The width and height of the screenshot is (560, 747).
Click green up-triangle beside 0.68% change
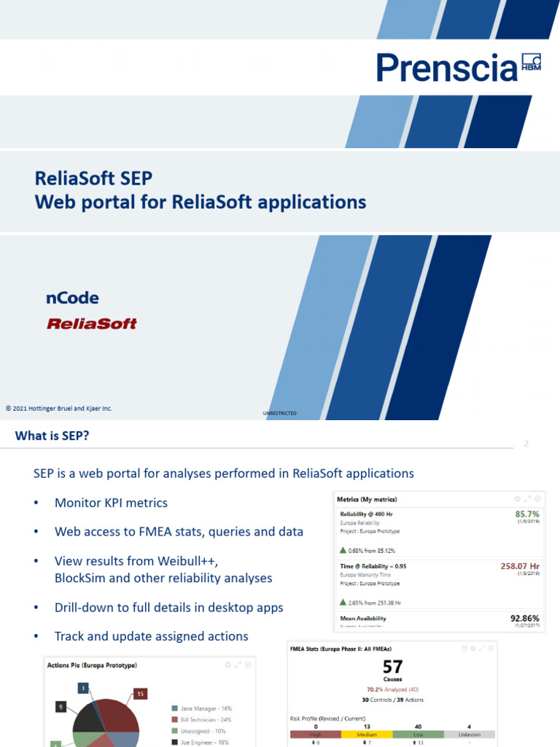(x=343, y=550)
